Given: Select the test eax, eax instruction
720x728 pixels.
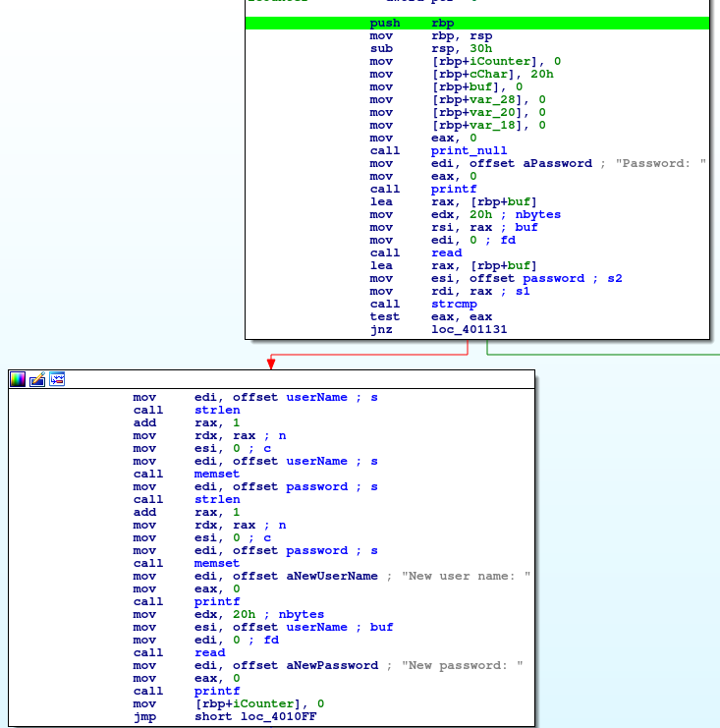Looking at the screenshot, I should tap(431, 316).
